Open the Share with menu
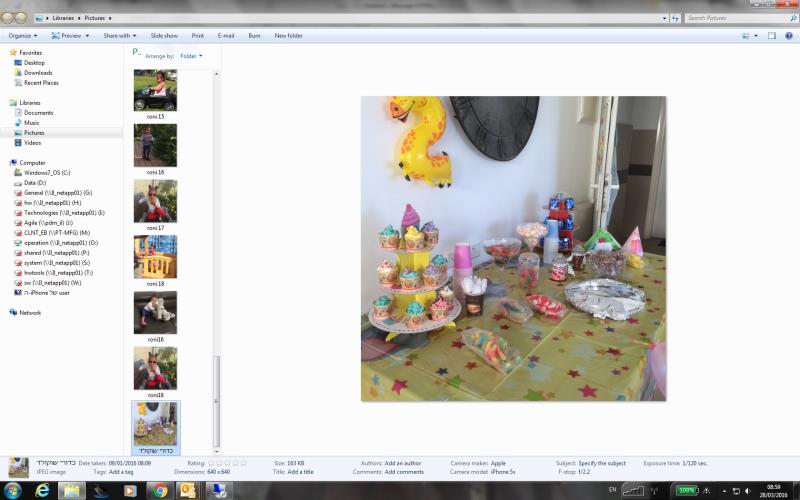This screenshot has width=800, height=500. (119, 36)
